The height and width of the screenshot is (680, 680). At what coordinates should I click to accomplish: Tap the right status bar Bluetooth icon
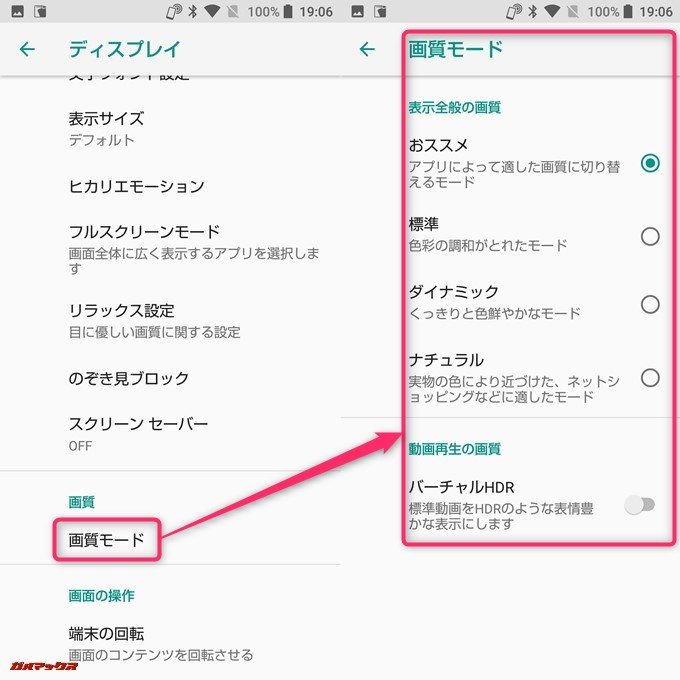click(533, 11)
